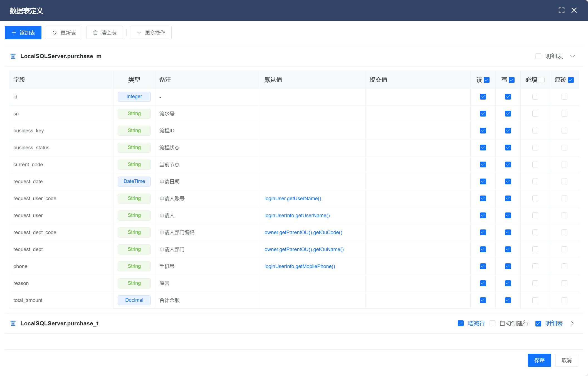Click the plus icon on 添加表 button
Viewport: 588px width, 376px height.
(x=14, y=33)
